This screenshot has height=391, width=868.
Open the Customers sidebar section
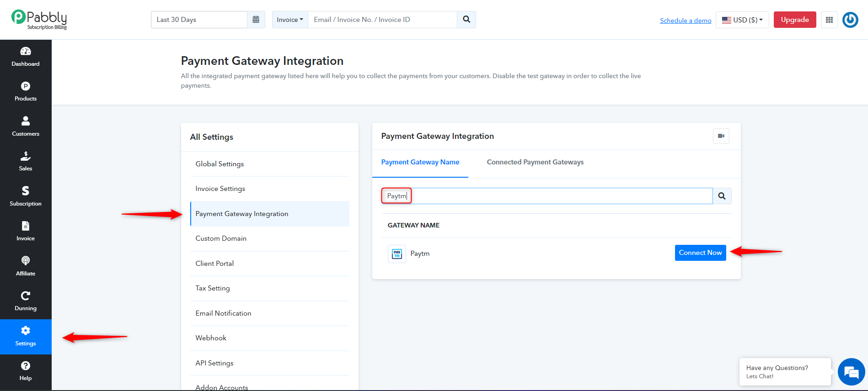click(x=26, y=127)
